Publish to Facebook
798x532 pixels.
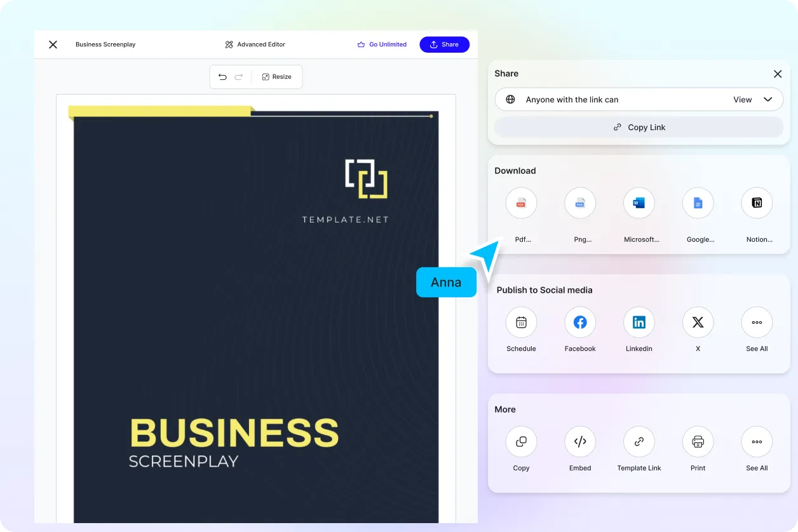click(x=580, y=323)
